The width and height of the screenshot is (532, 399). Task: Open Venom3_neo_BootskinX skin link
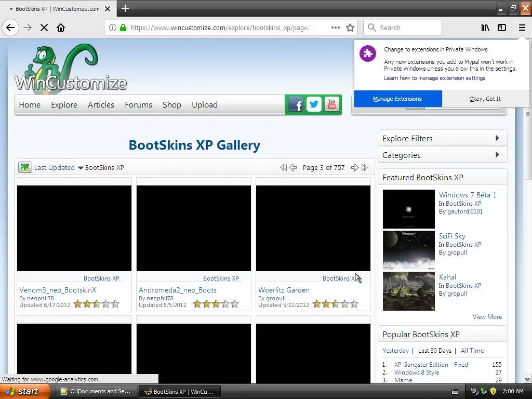[x=58, y=290]
